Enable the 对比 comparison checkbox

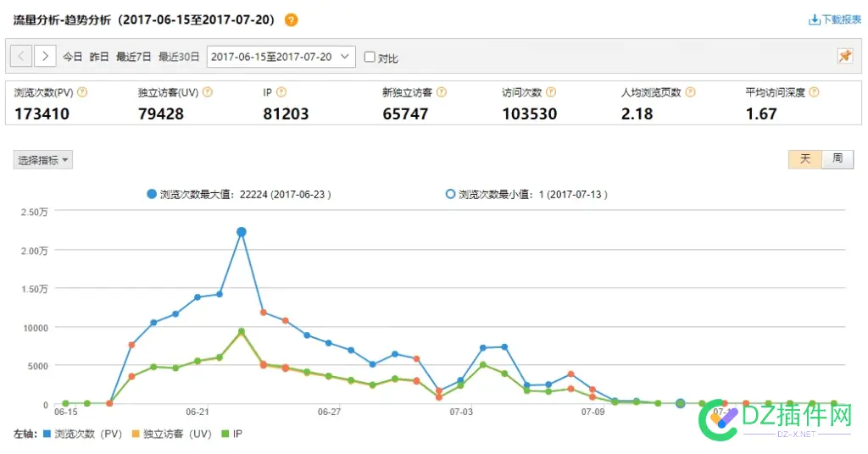click(370, 57)
